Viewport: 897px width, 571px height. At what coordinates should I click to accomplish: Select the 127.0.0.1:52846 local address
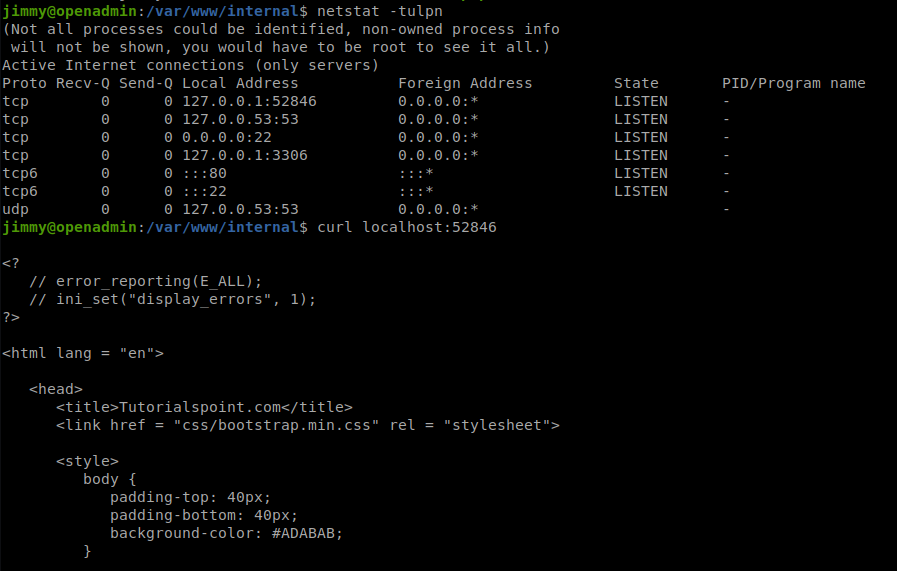[x=249, y=101]
